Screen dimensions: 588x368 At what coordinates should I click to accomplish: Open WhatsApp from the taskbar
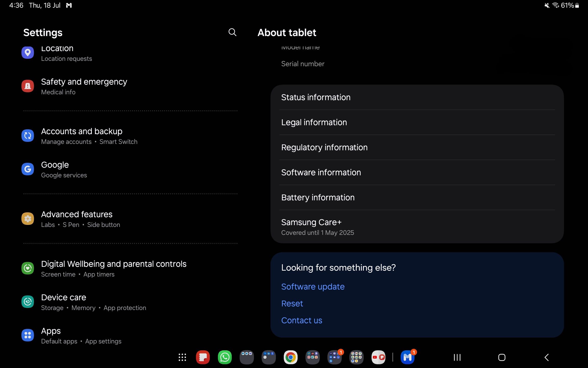pos(225,357)
